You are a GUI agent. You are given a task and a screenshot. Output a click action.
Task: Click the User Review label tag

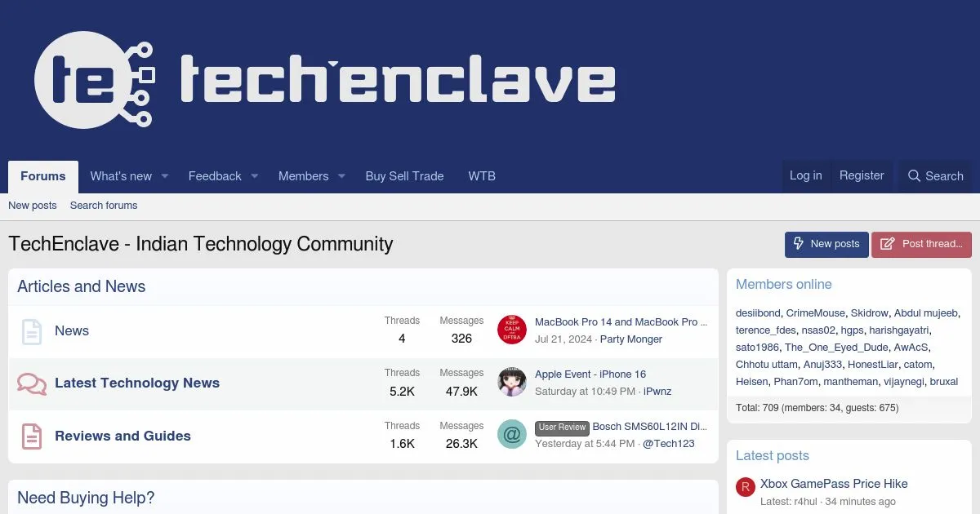pos(562,428)
